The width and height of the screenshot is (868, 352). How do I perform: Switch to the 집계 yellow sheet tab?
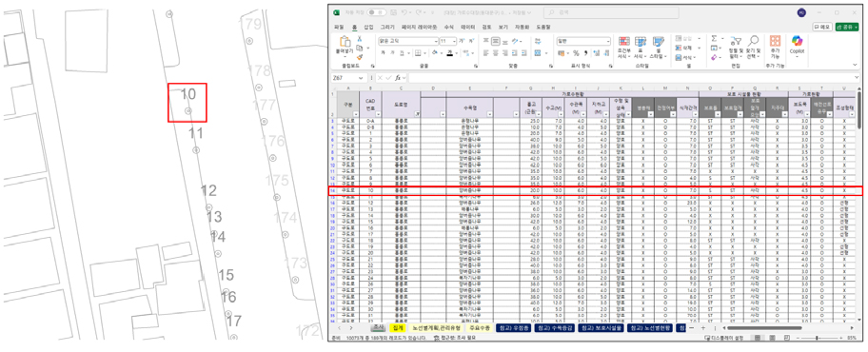tap(398, 327)
